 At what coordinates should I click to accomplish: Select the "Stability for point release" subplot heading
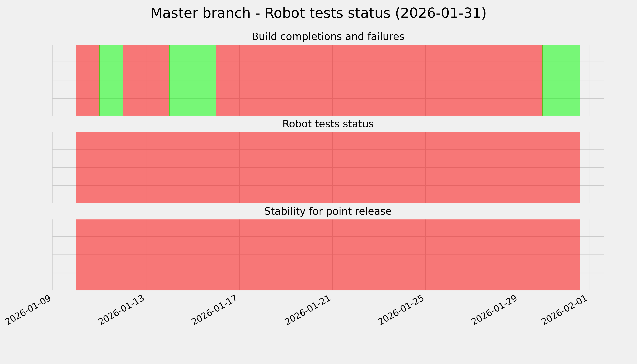tap(328, 212)
